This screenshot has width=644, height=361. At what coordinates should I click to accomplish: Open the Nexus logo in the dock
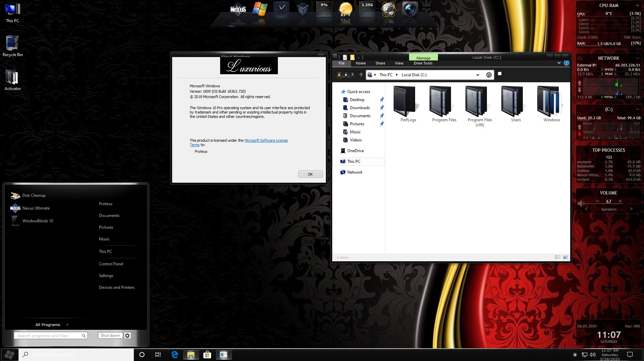click(x=238, y=9)
